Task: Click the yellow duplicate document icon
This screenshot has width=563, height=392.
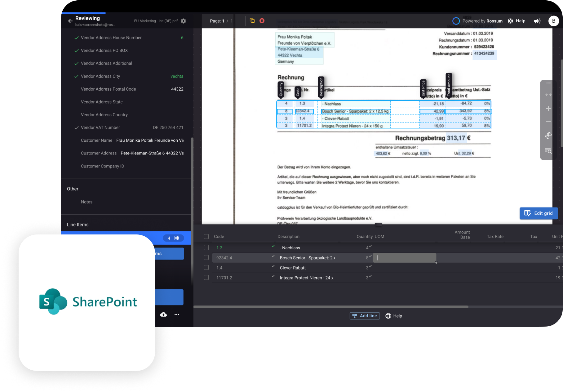Action: point(252,20)
